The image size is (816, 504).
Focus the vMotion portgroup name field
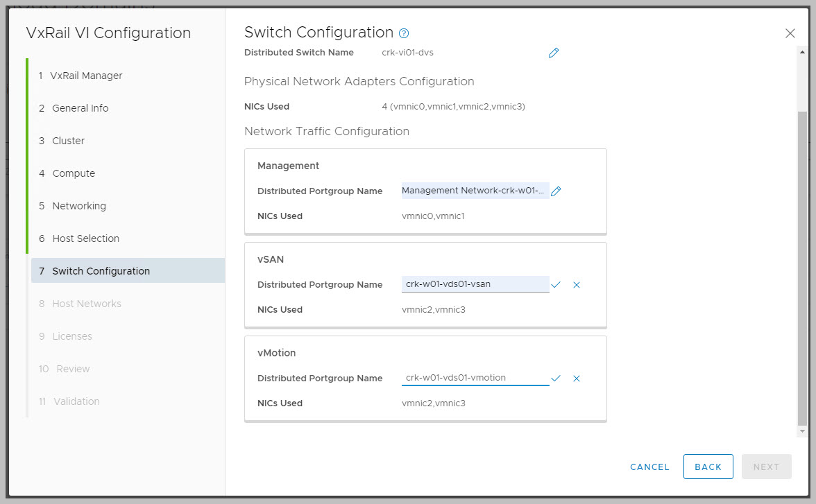pyautogui.click(x=475, y=378)
